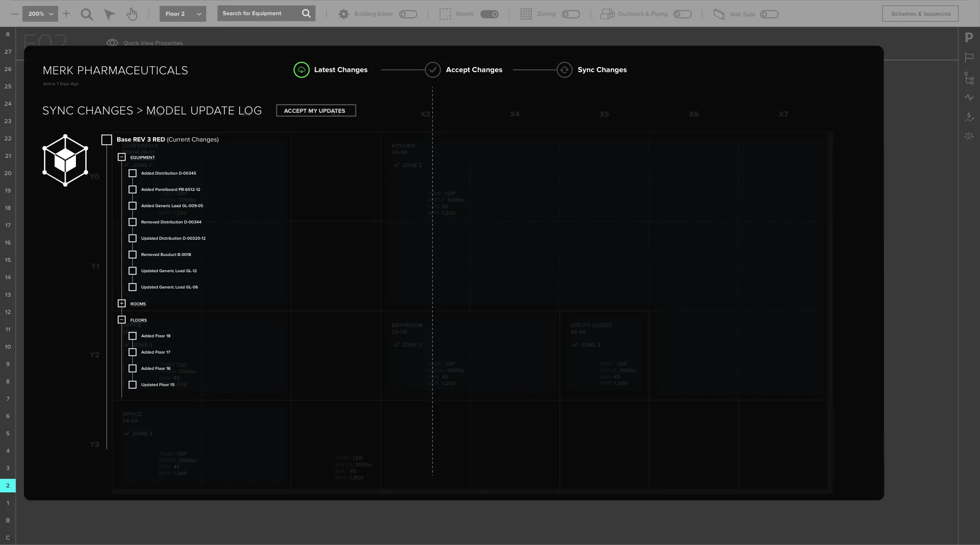The image size is (980, 545).
Task: Click the flag icon in right sidebar
Action: tap(969, 57)
